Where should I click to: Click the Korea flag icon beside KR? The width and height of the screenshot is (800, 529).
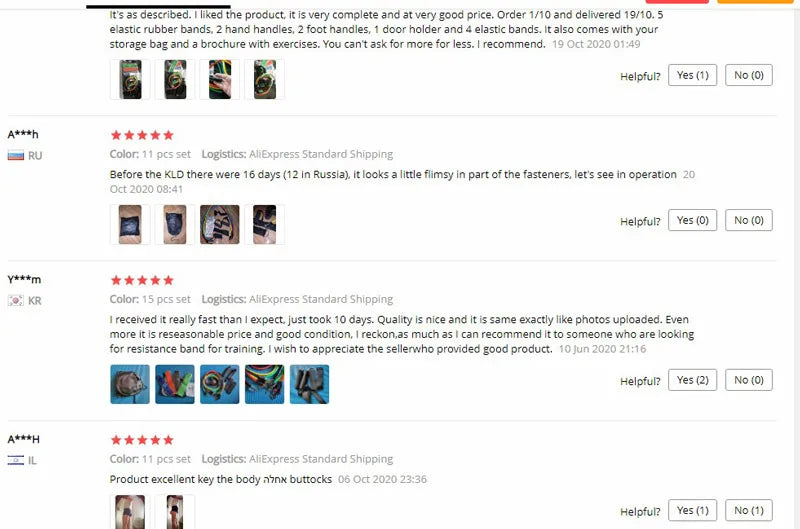click(16, 300)
